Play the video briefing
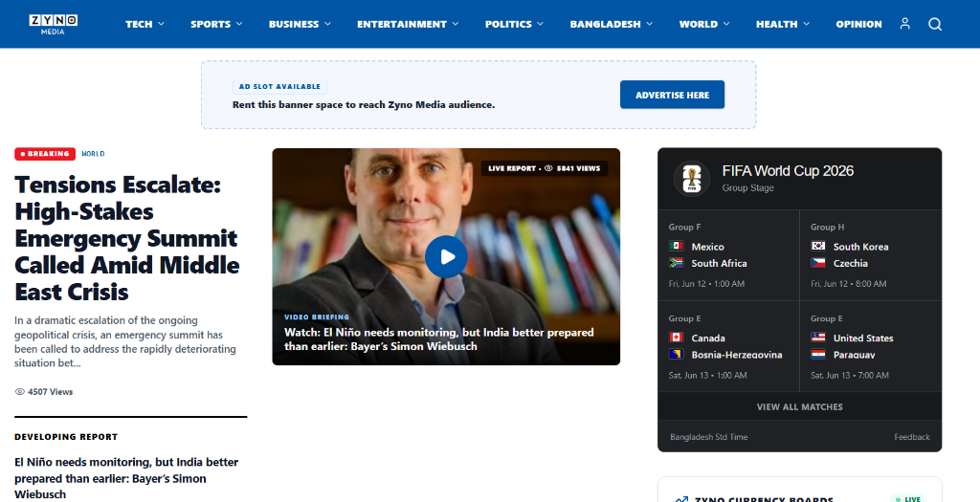Screen dimensions: 980x502 tap(446, 256)
